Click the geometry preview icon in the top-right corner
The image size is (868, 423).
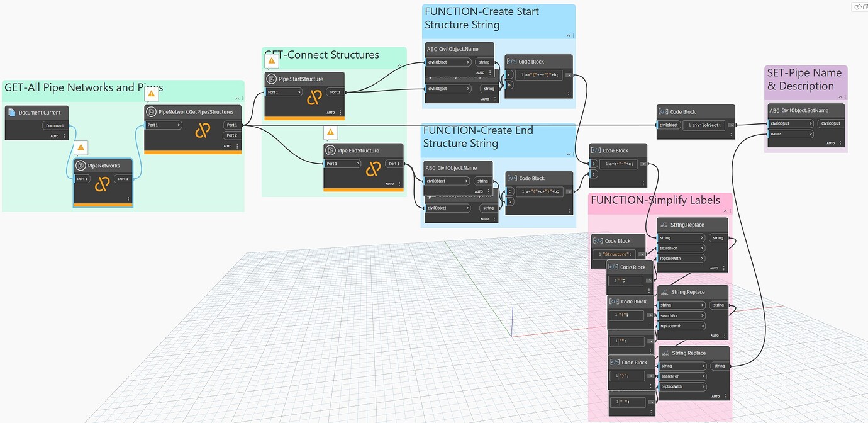tap(859, 6)
